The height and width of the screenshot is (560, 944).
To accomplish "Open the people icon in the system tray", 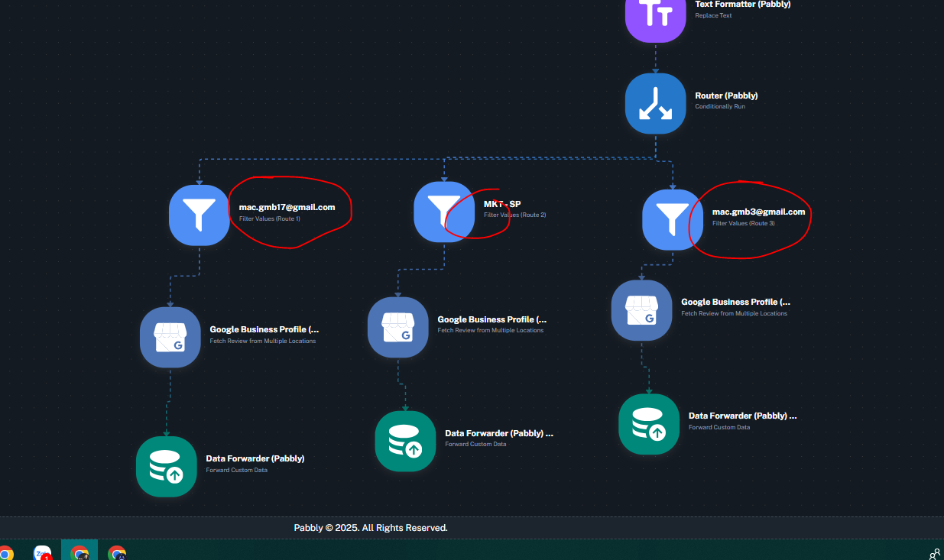I will coord(934,553).
